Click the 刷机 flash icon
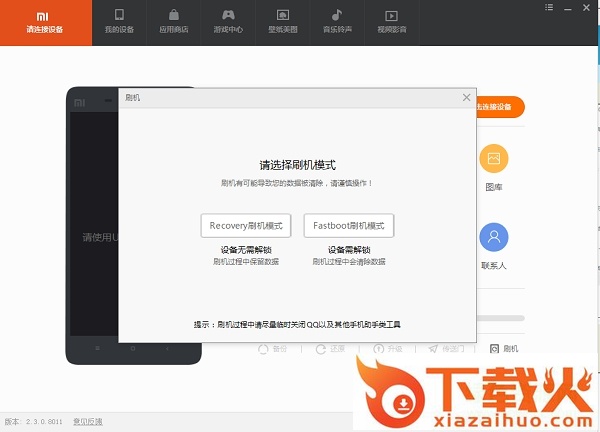Viewport: 600px width, 432px height. 503,349
